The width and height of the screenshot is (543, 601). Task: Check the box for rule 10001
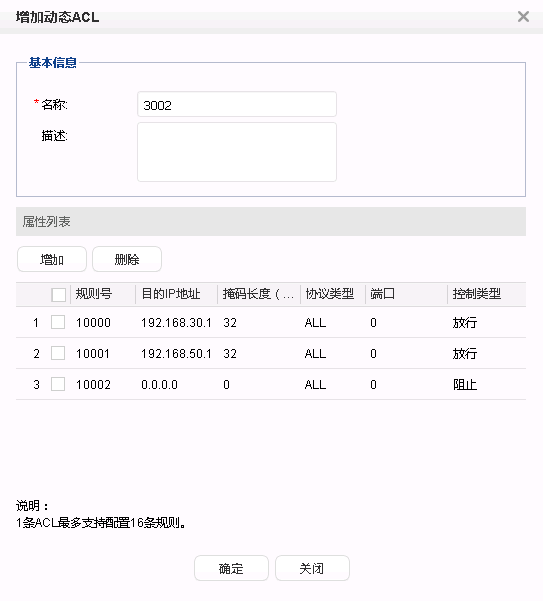pyautogui.click(x=58, y=353)
